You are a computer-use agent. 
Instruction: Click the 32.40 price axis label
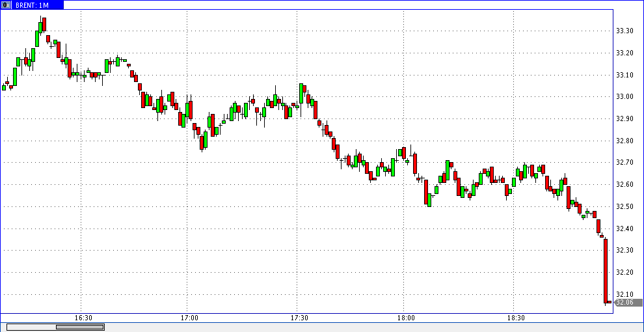coord(624,228)
